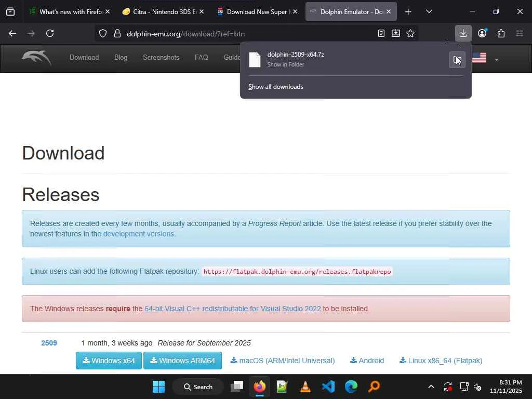Download the Windows x64 build
This screenshot has height=399, width=532.
[x=109, y=361]
